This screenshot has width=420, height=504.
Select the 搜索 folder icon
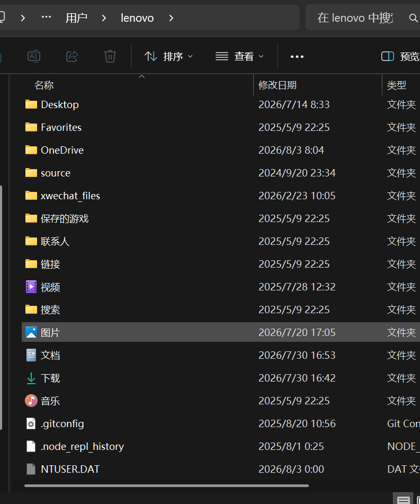[31, 310]
